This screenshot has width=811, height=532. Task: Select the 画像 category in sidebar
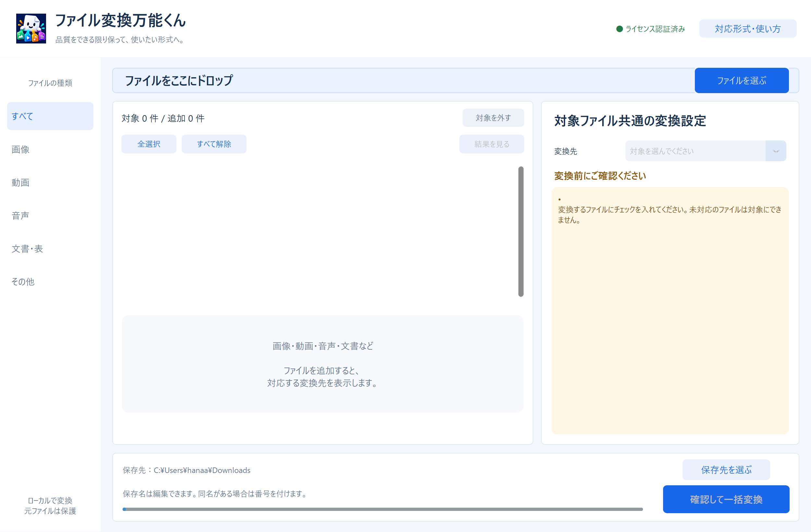coord(50,149)
